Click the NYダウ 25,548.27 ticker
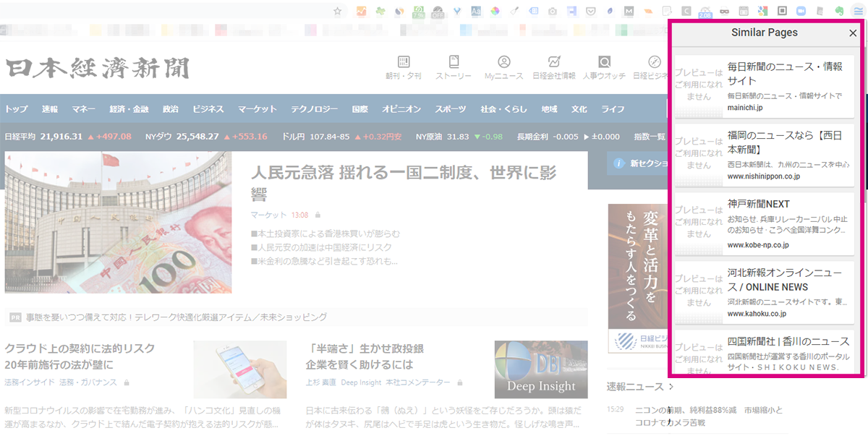 [206, 136]
